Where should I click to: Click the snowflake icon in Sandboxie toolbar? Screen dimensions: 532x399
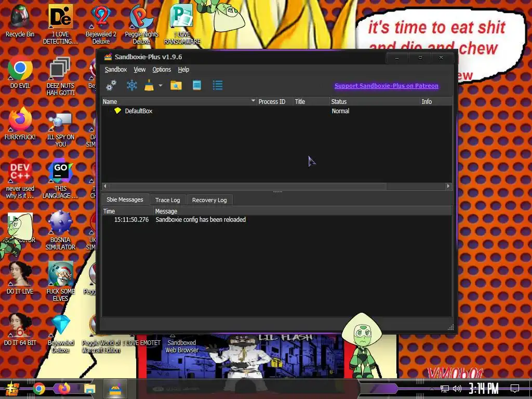(x=131, y=85)
